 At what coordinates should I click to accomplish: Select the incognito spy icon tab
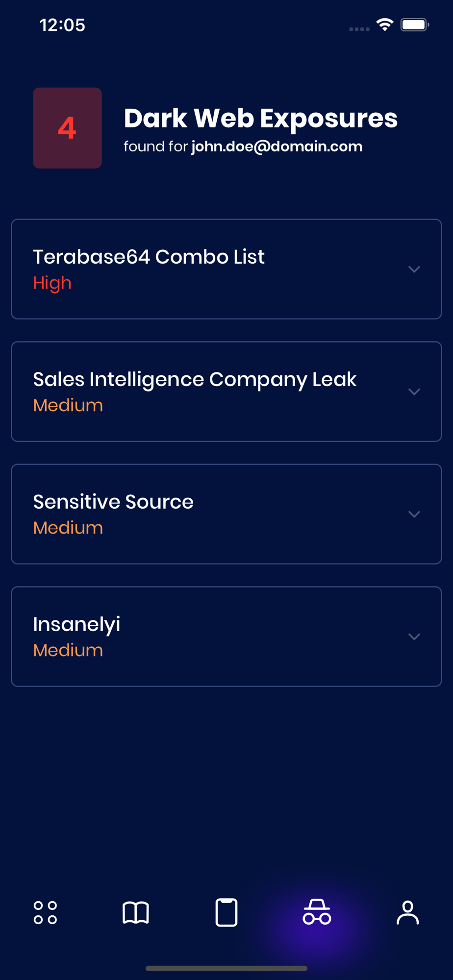tap(317, 912)
